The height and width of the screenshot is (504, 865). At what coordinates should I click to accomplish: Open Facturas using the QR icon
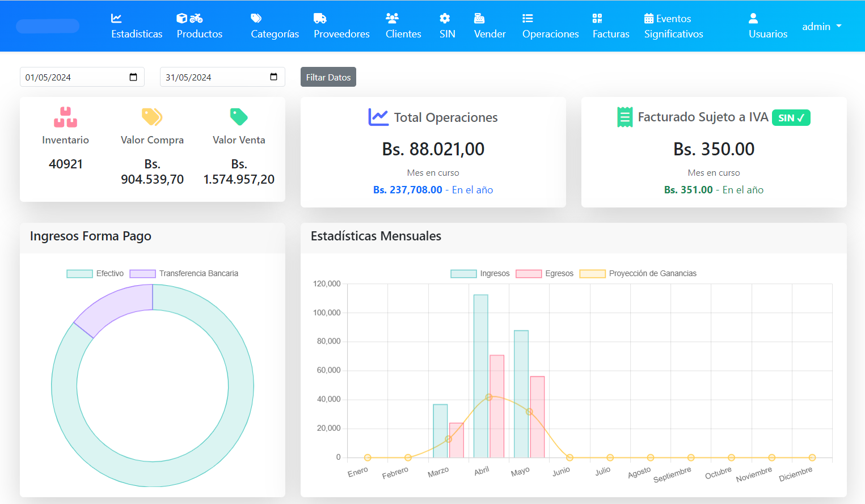[597, 18]
